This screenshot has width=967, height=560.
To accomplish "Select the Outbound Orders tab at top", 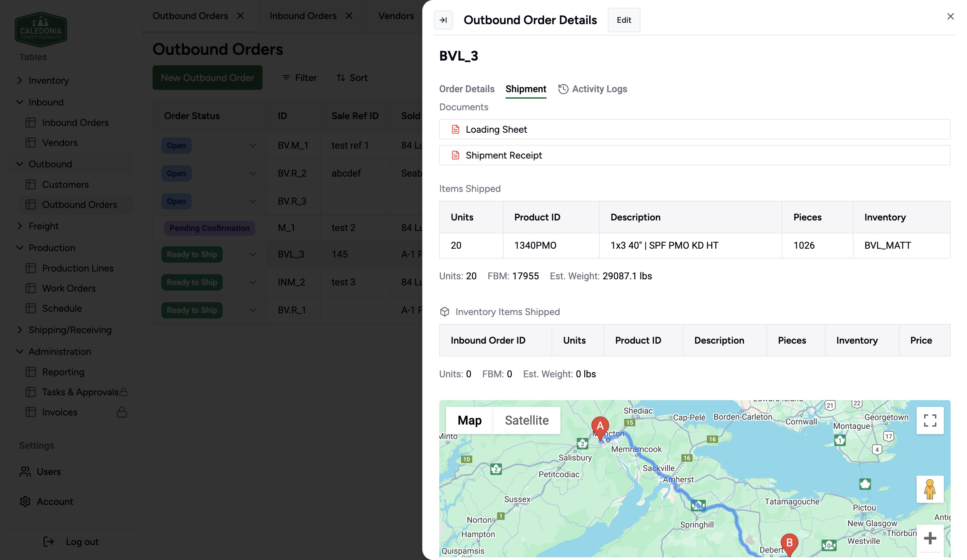I will click(190, 16).
